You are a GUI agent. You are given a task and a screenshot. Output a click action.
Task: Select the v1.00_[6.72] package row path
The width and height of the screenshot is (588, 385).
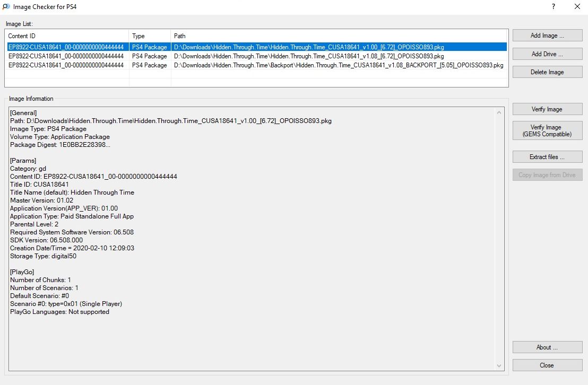click(309, 47)
